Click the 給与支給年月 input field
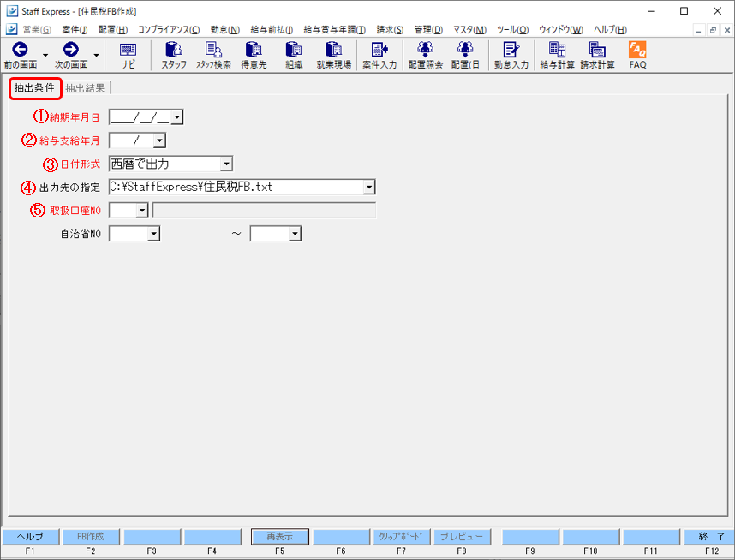The image size is (735, 560). tap(131, 140)
